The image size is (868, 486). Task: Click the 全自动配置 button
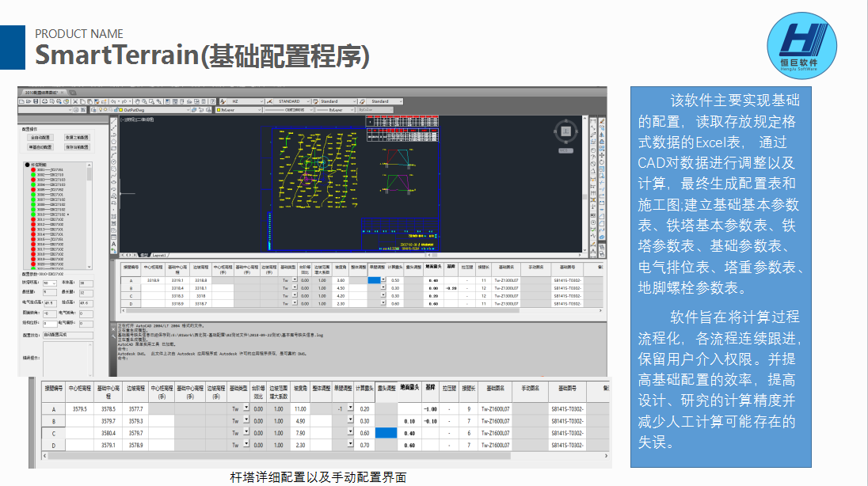click(x=40, y=137)
